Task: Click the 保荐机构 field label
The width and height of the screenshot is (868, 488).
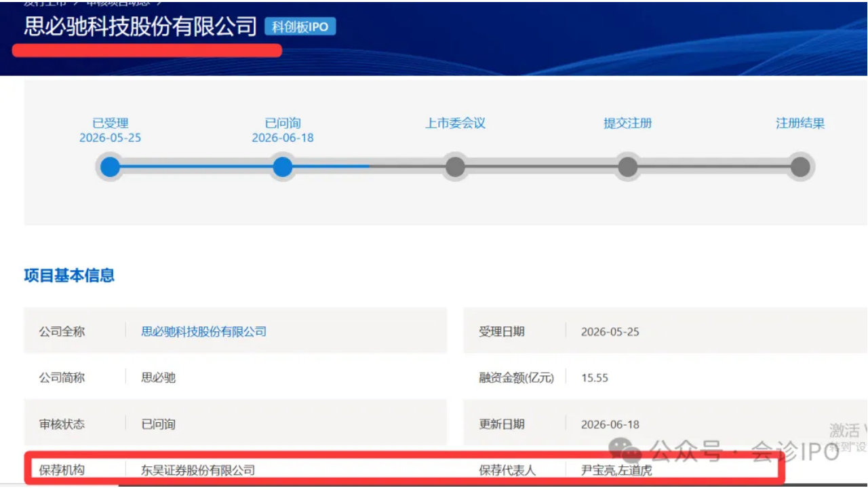Action: [x=62, y=470]
